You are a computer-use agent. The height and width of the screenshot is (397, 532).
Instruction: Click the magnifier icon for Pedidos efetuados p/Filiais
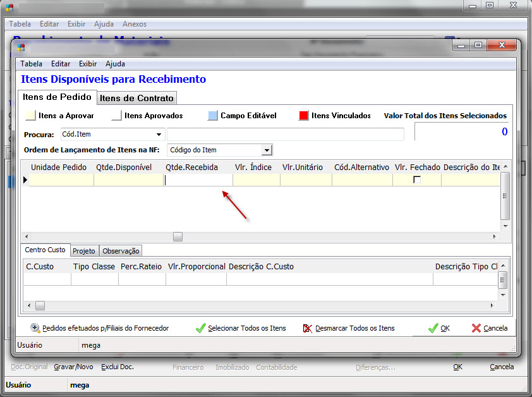tap(35, 328)
